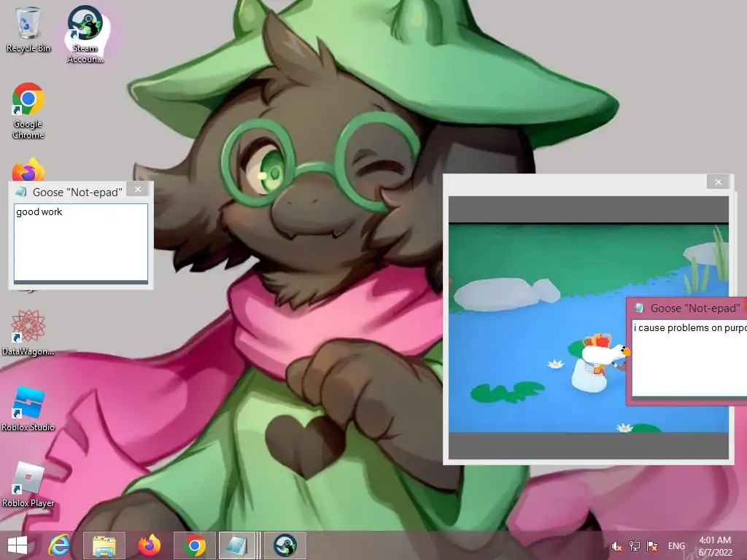Click the "good work" text
The width and height of the screenshot is (747, 560).
pos(39,212)
